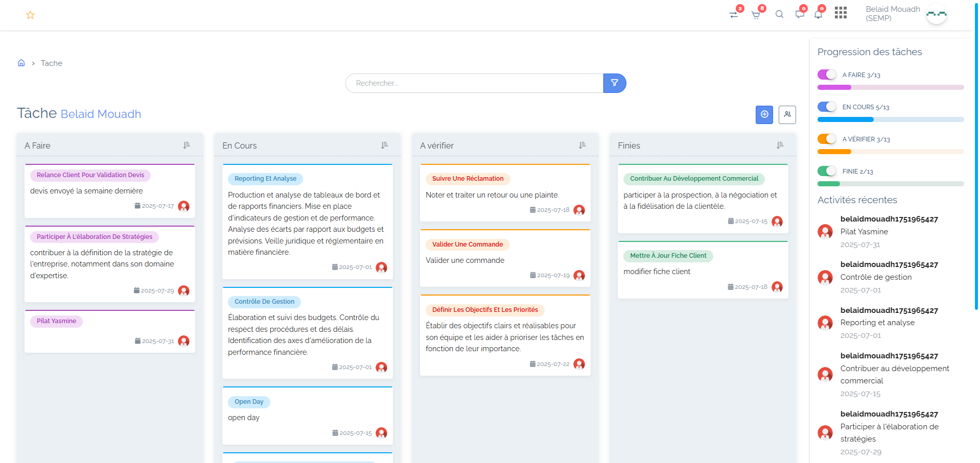Screen dimensions: 980x463
Task: Toggle the A FAIRE switch
Action: point(827,75)
